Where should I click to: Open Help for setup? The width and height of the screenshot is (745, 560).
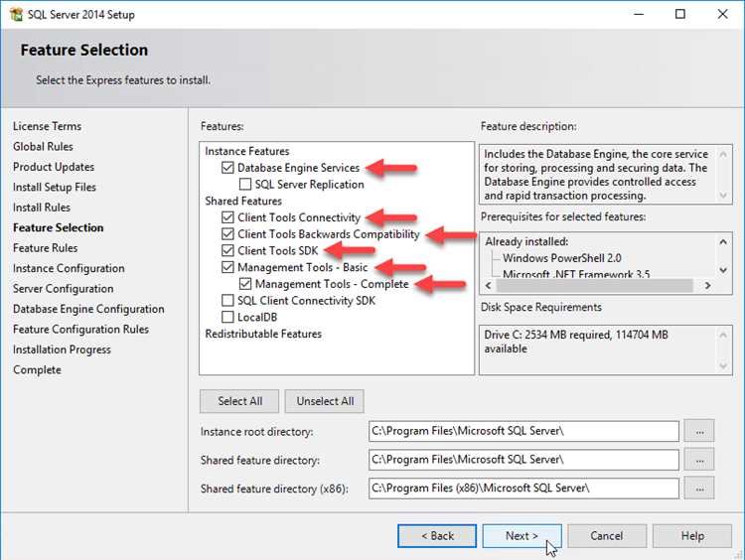point(692,536)
